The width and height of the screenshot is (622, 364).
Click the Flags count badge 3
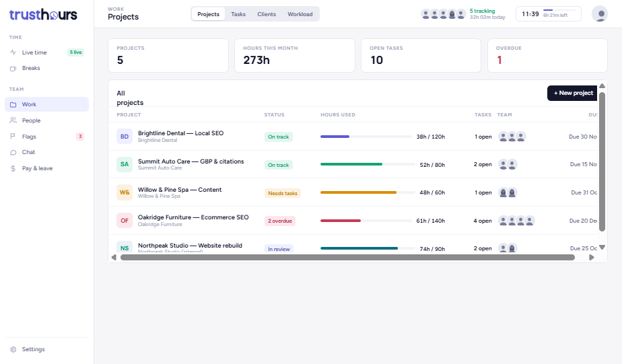[x=80, y=137]
